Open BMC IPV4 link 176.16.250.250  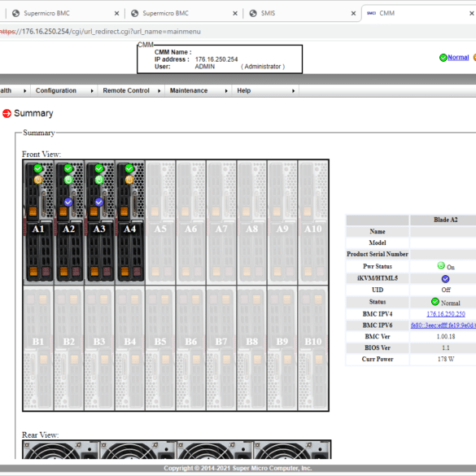click(x=446, y=314)
